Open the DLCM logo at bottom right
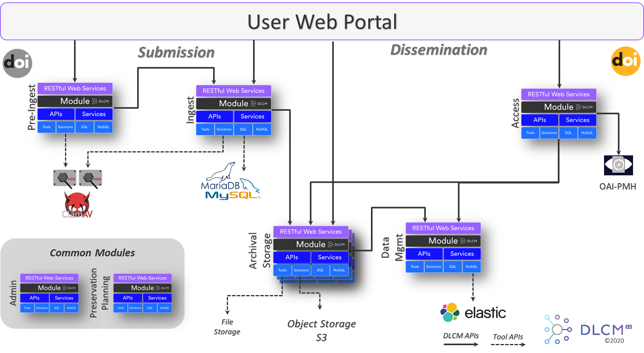 pyautogui.click(x=584, y=329)
